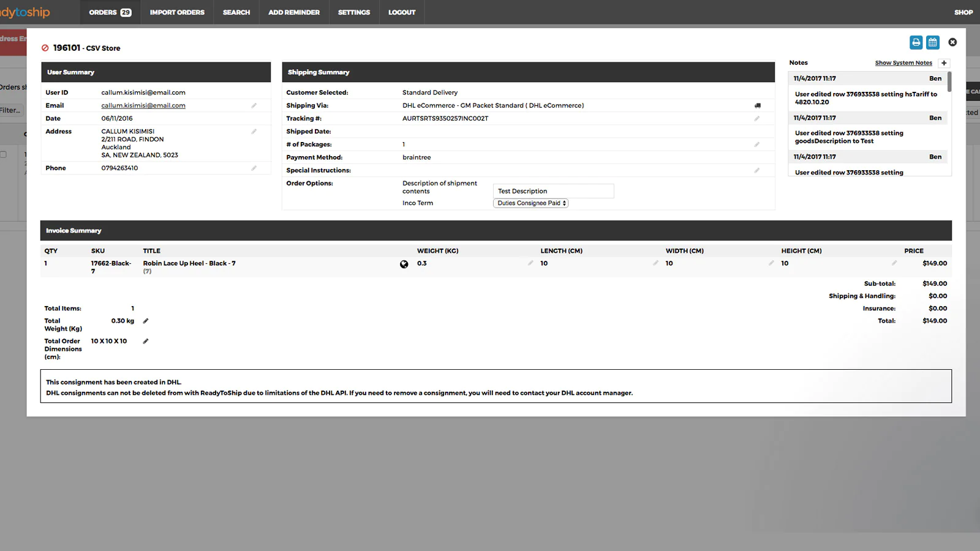Click the globe icon next to product title
The height and width of the screenshot is (551, 980).
click(x=404, y=264)
